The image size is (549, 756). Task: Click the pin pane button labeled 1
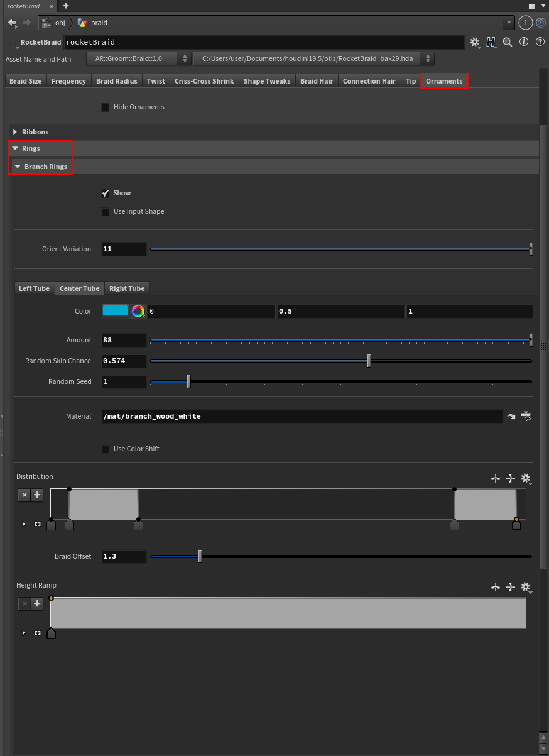(526, 23)
